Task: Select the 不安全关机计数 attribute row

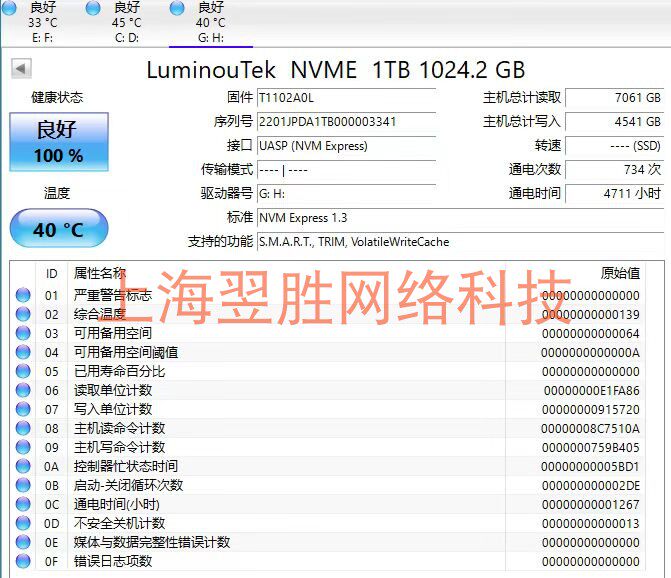Action: pos(328,523)
